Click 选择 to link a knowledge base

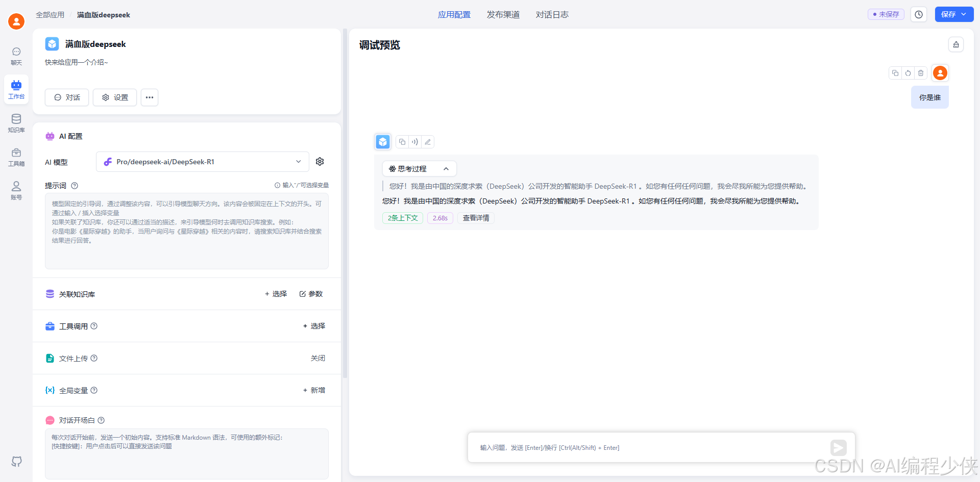tap(276, 294)
